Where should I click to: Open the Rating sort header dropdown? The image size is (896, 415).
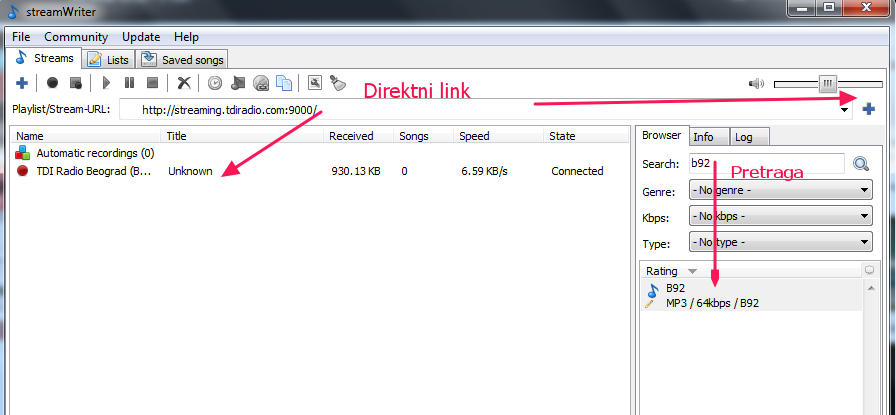click(693, 271)
